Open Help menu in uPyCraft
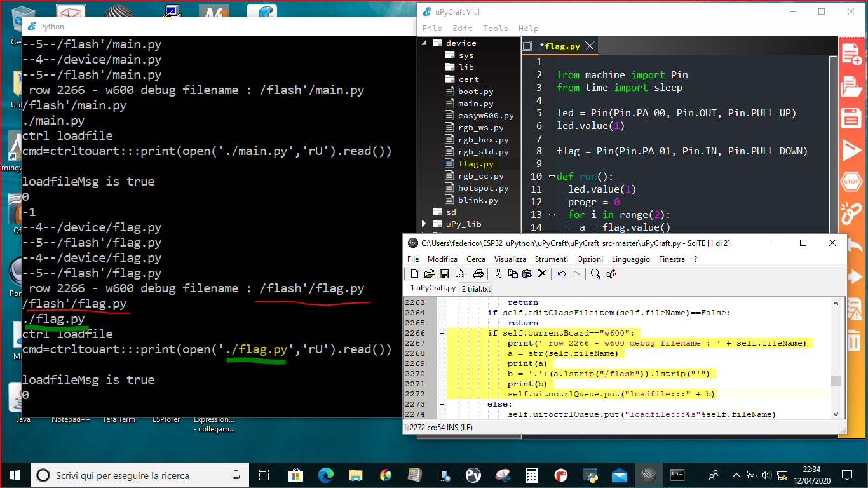Viewport: 868px width, 488px height. coord(528,28)
